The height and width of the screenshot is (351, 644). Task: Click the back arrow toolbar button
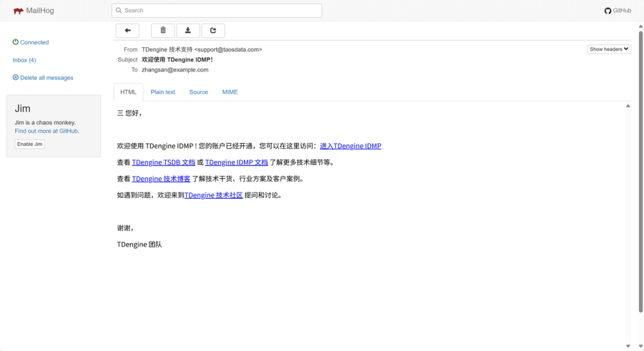pos(127,30)
